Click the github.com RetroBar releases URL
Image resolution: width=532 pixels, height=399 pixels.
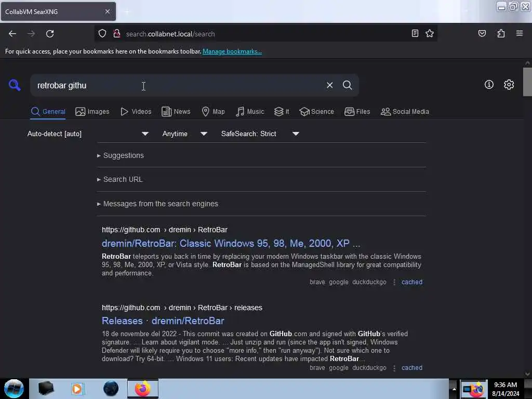pyautogui.click(x=182, y=308)
